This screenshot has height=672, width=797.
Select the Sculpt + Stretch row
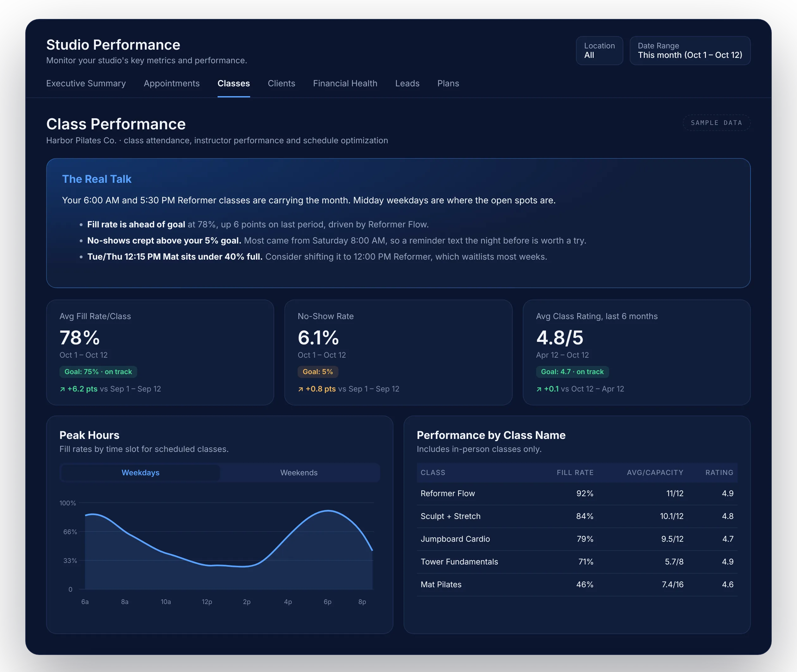pos(577,517)
